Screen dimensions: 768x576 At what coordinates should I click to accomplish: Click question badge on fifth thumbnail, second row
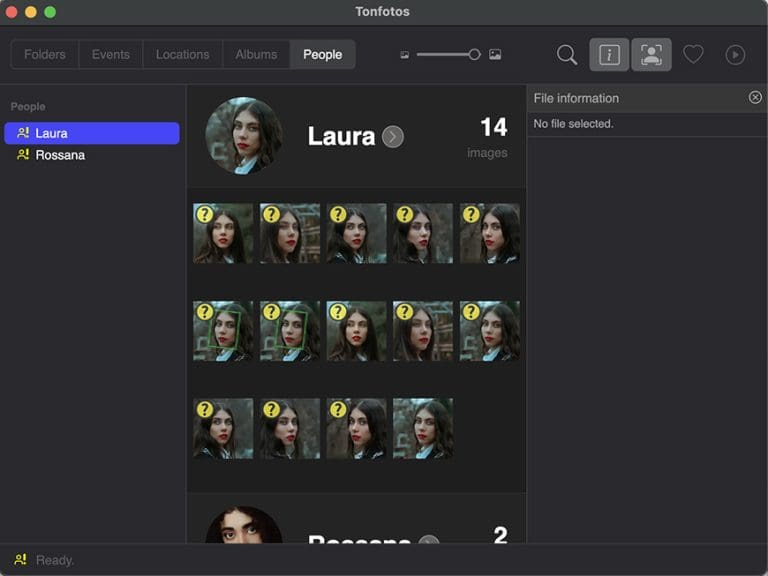pos(471,312)
